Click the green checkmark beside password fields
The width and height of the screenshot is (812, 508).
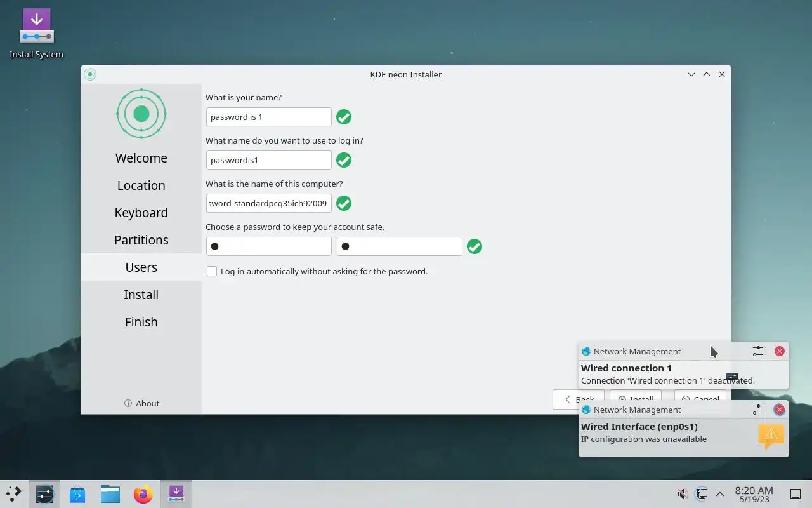point(475,246)
